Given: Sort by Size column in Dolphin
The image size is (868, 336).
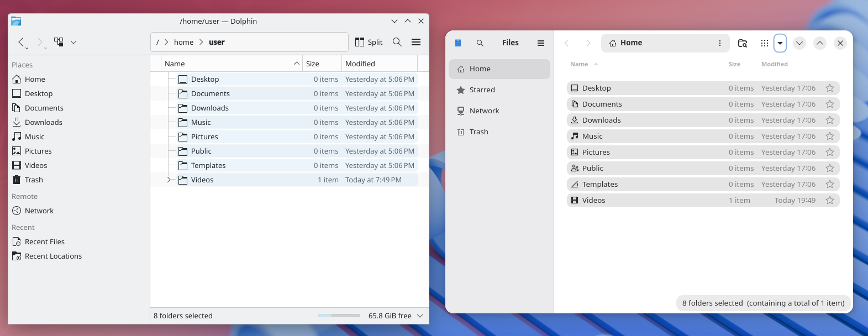Looking at the screenshot, I should [322, 64].
